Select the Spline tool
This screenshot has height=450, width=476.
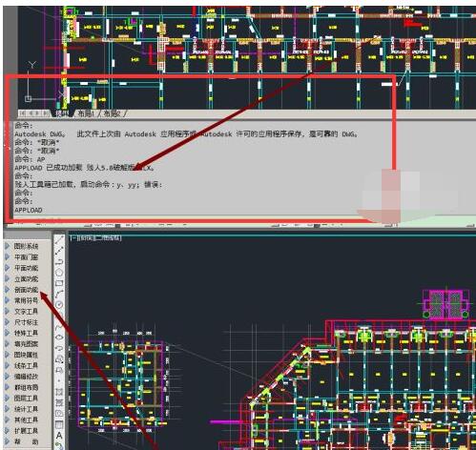point(59,326)
